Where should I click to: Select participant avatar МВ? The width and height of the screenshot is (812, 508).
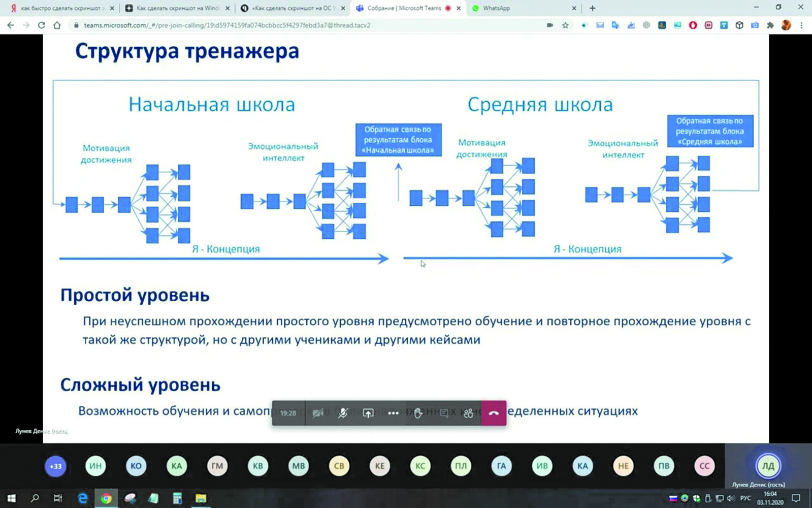click(x=299, y=466)
